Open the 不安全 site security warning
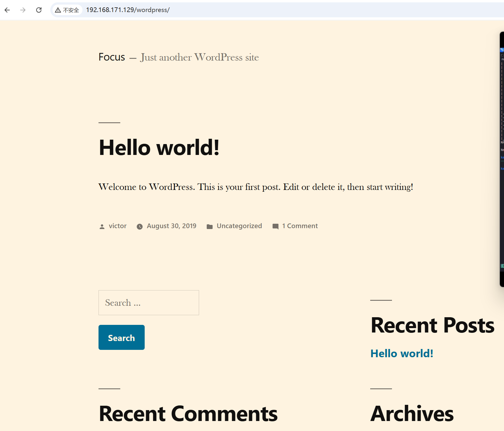Screen dimensions: 504x431 point(67,10)
